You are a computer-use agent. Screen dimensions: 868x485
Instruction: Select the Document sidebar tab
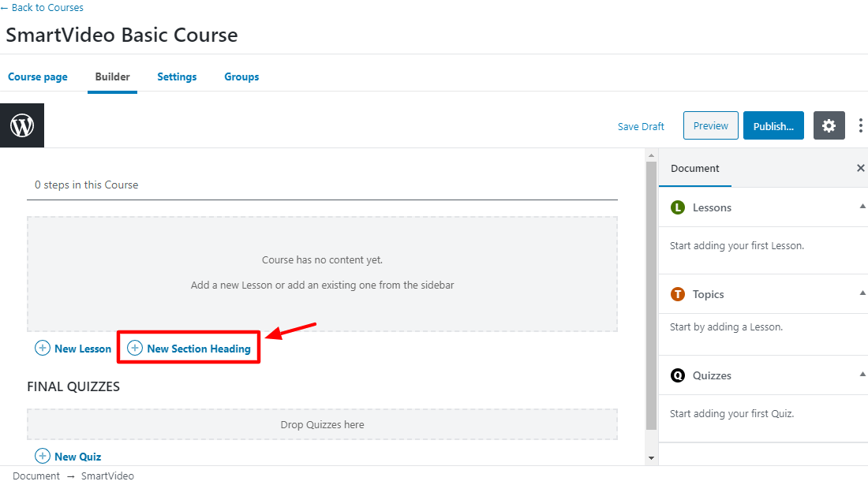694,168
